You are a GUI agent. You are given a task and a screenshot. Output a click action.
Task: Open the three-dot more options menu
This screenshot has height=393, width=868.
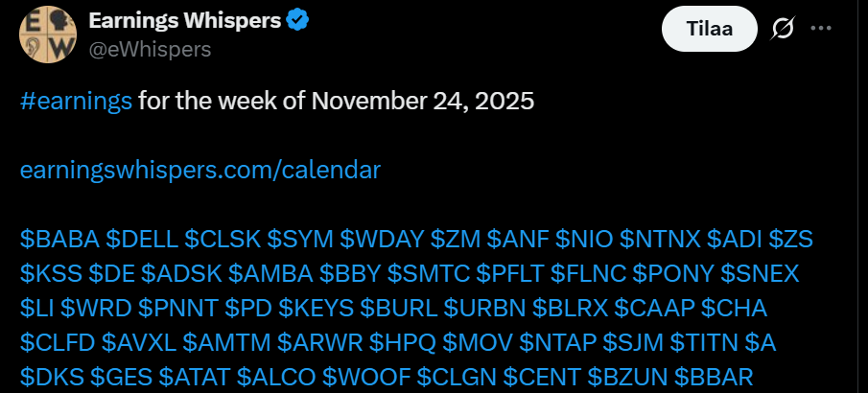tap(820, 28)
